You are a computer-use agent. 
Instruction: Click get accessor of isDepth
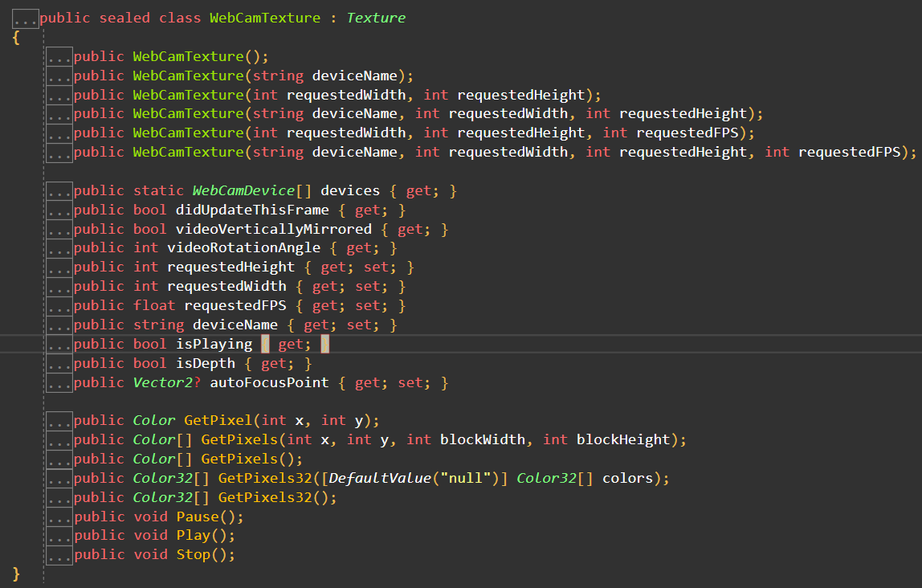point(274,364)
